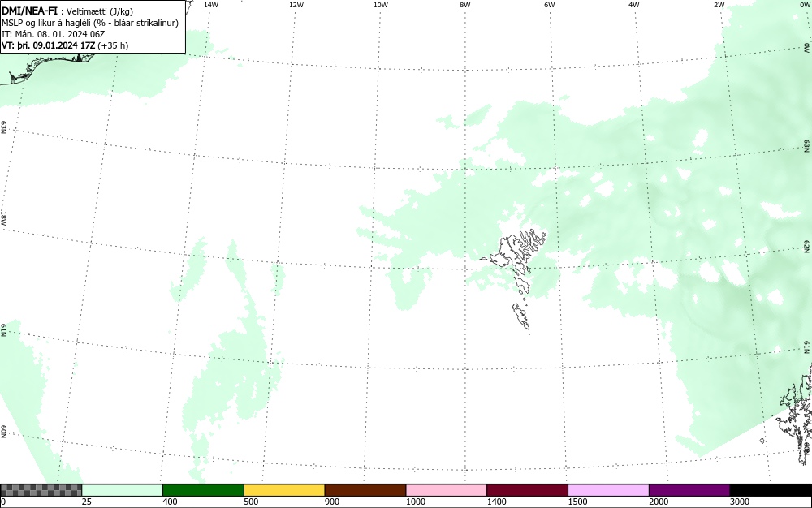Screen dimensions: 812x508
Task: Click the pink 1000–1400 legend swatch
Action: pos(447,490)
